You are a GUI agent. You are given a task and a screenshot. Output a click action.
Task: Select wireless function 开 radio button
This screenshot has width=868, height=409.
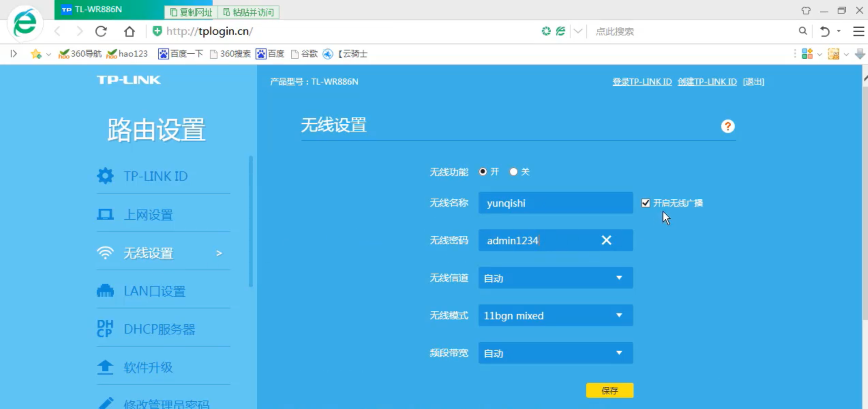[483, 172]
